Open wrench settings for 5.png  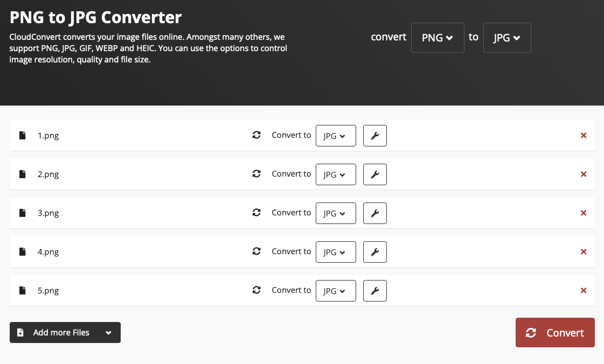375,291
